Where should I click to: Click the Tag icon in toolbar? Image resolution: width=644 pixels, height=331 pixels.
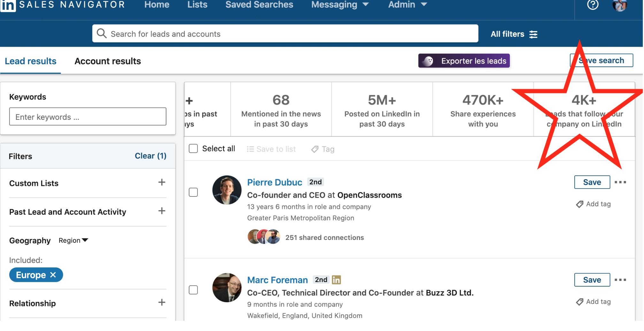pos(315,149)
